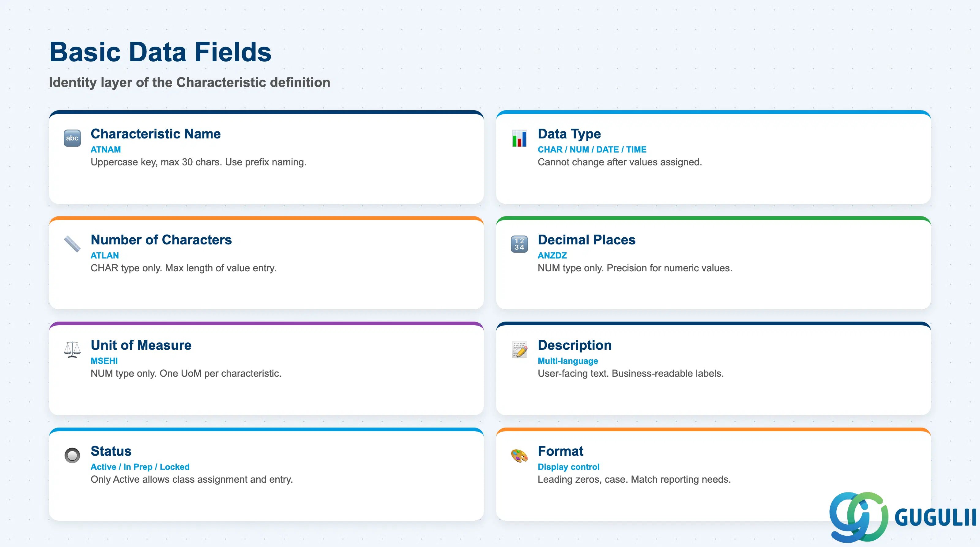
Task: Click the balance scale icon for Unit of Measure
Action: 72,349
